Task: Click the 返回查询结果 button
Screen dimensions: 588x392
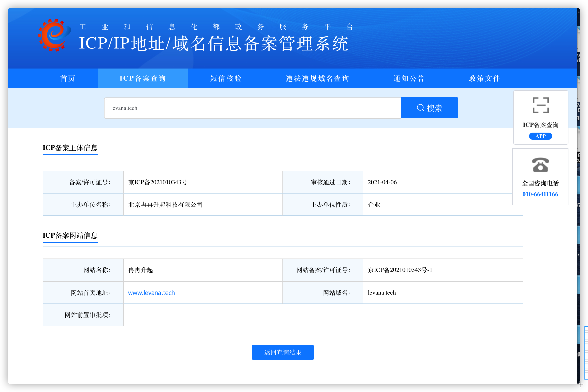Action: pyautogui.click(x=283, y=352)
